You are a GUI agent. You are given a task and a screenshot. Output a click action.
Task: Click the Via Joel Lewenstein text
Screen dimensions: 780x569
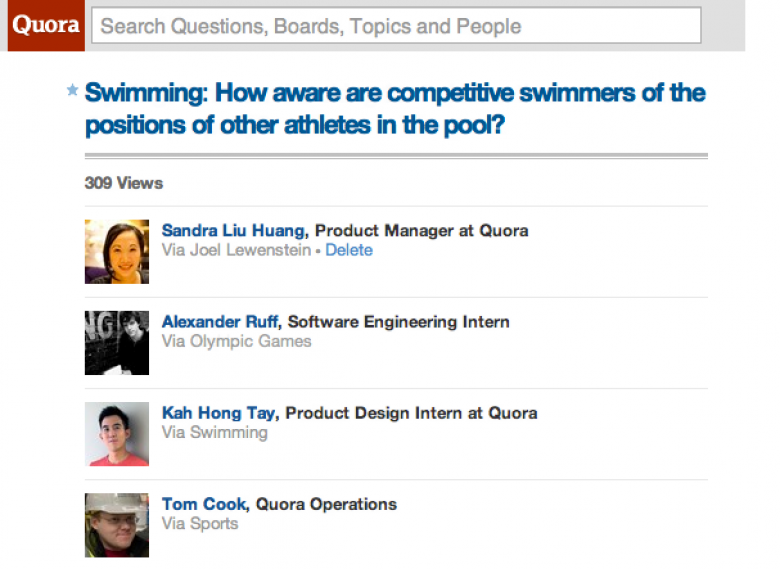click(x=236, y=250)
